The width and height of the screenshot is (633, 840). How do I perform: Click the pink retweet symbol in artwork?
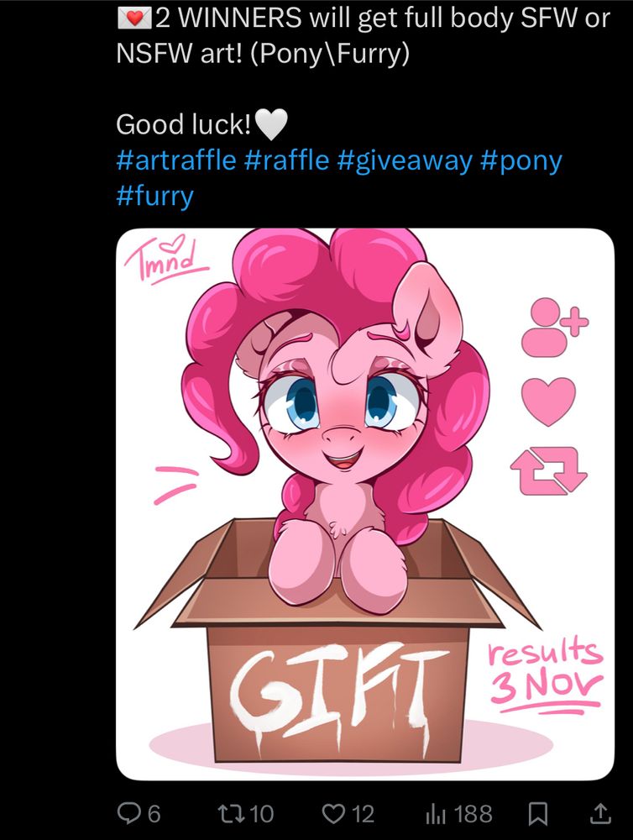click(548, 471)
